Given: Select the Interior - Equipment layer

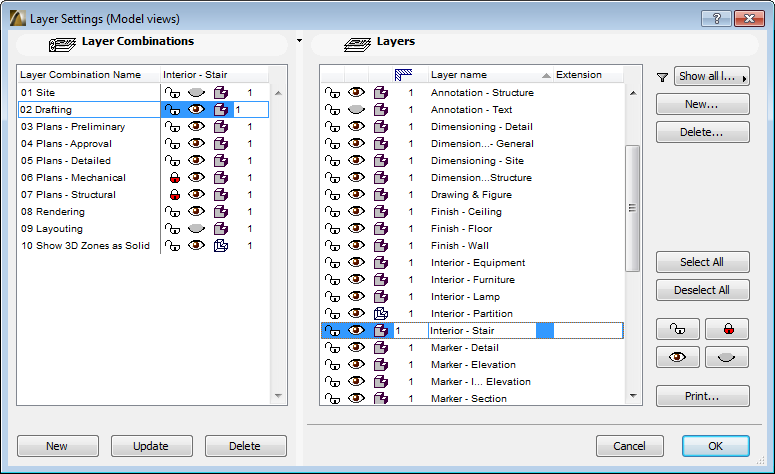Looking at the screenshot, I should pyautogui.click(x=478, y=263).
